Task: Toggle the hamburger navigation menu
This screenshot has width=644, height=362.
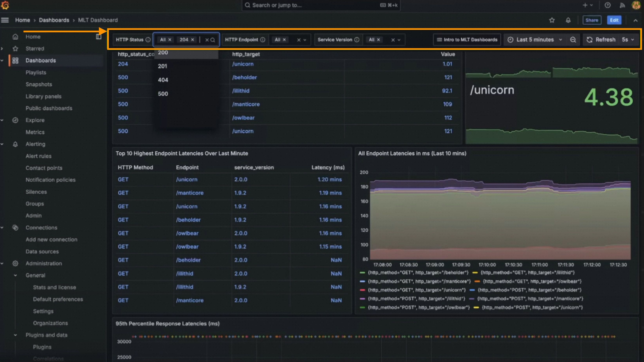Action: (5, 20)
